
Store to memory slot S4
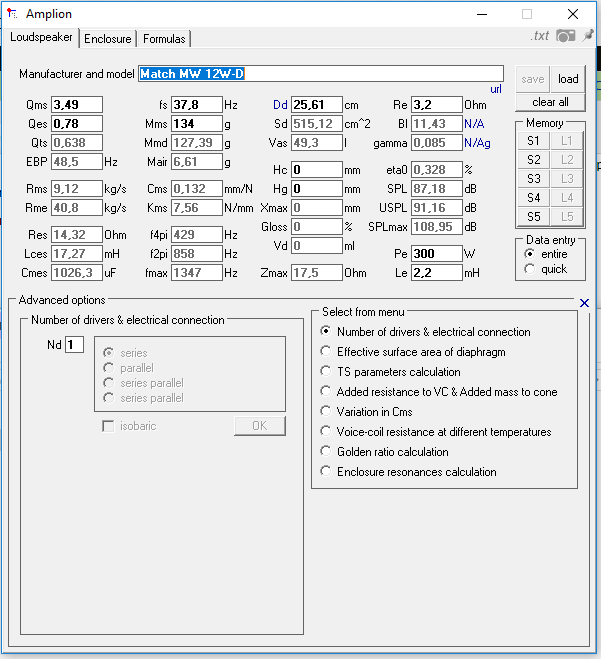pyautogui.click(x=533, y=198)
